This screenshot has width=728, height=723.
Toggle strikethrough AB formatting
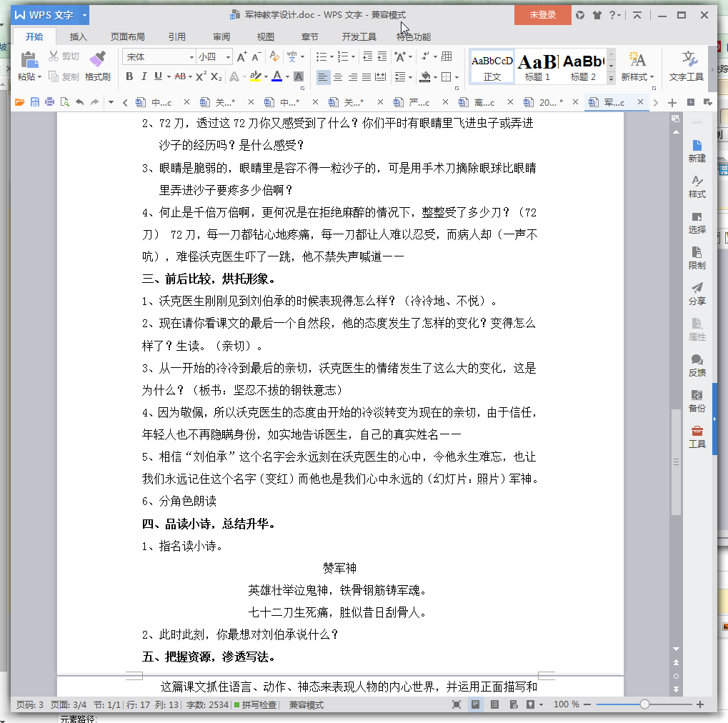(180, 76)
